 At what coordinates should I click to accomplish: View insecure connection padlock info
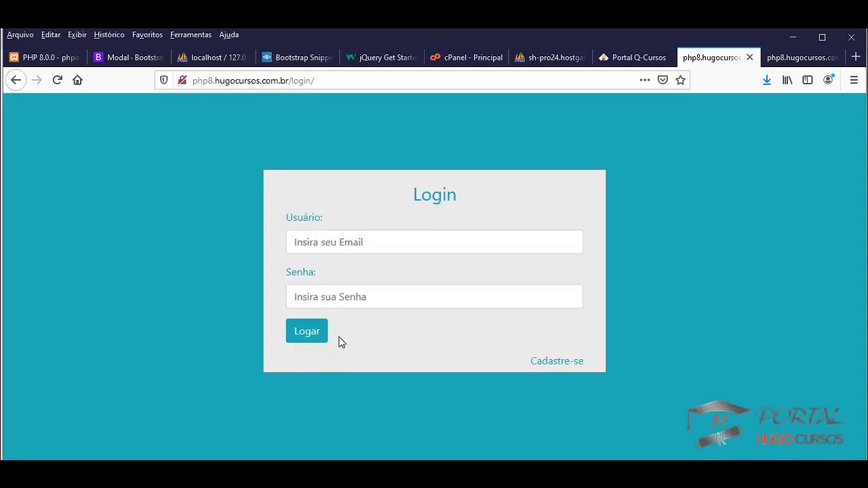point(182,80)
